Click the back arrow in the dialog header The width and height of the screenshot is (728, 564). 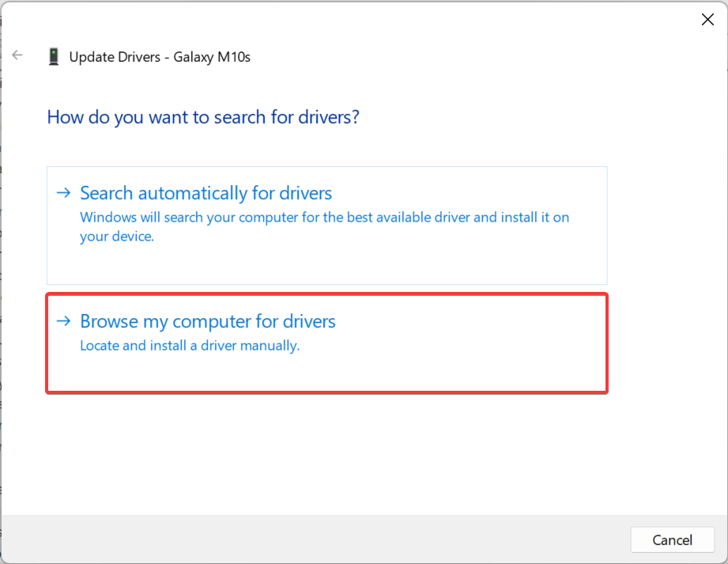[x=17, y=55]
